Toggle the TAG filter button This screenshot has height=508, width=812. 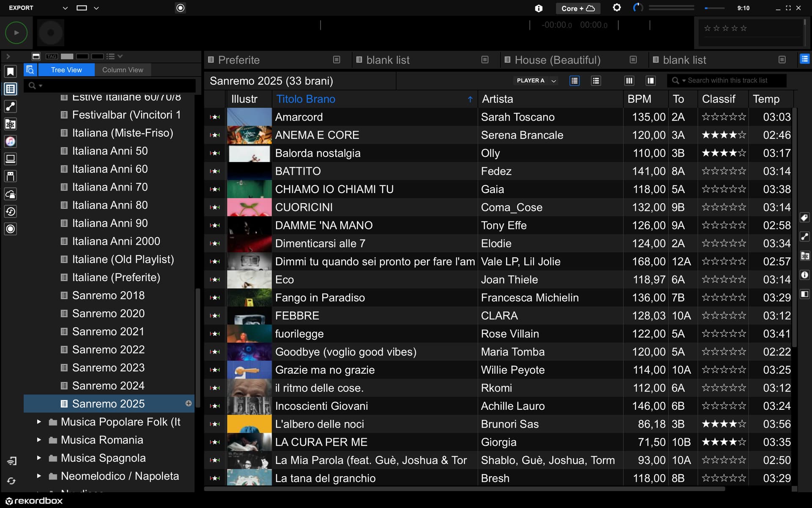(x=52, y=56)
